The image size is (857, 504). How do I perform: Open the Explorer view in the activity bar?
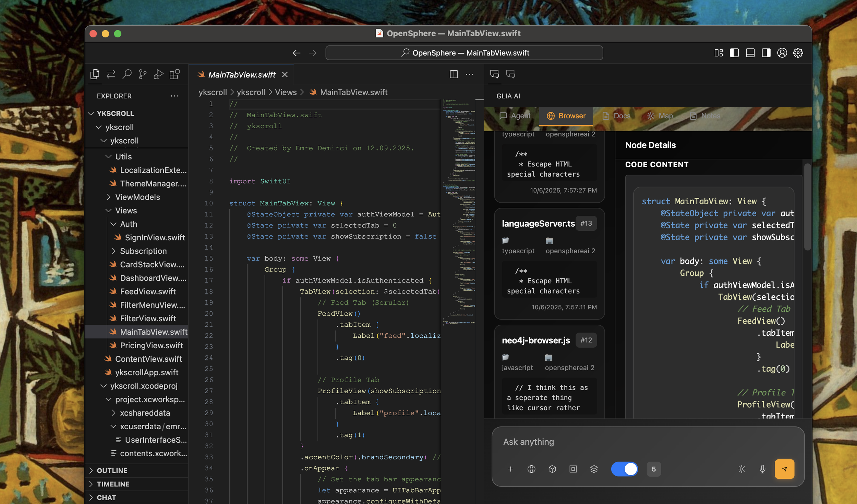coord(95,74)
